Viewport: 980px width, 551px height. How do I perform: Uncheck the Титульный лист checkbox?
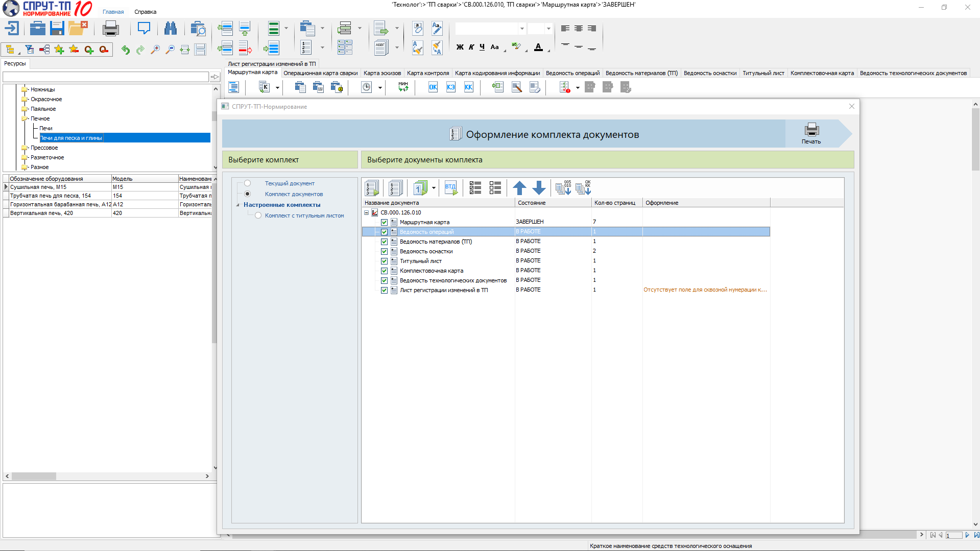tap(384, 261)
